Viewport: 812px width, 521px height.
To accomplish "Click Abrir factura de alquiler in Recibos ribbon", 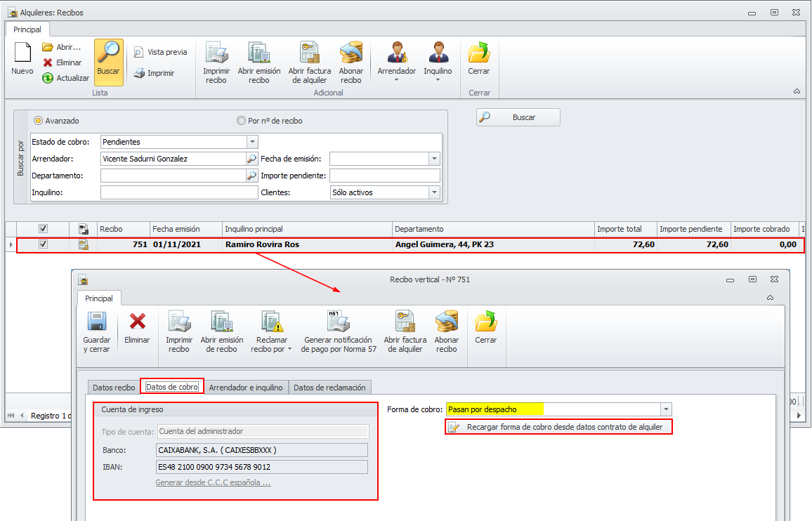I will point(310,62).
